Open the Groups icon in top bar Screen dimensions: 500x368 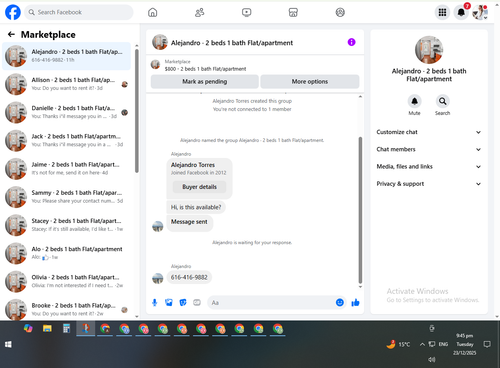(x=340, y=12)
